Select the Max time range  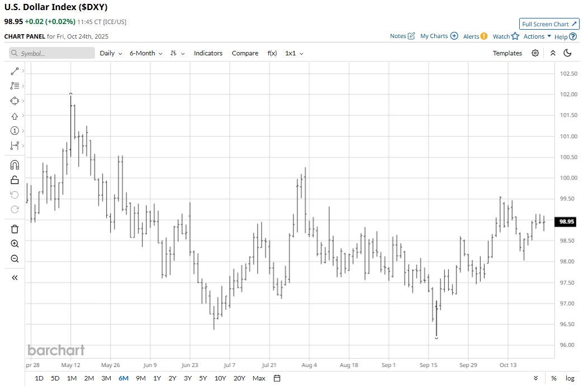pos(259,378)
